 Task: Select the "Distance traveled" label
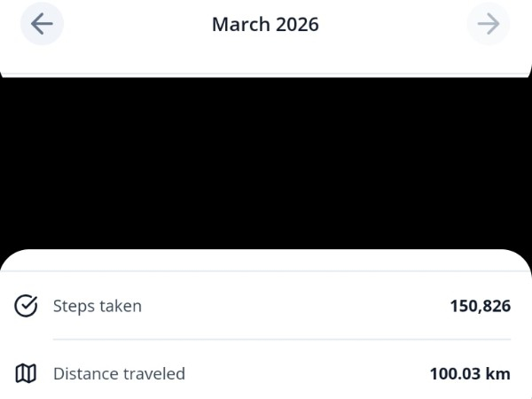click(119, 374)
